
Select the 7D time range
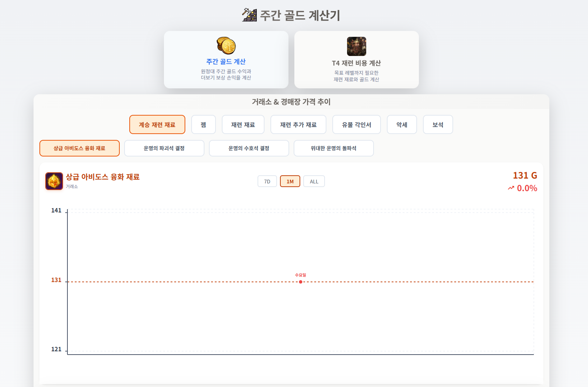click(267, 182)
